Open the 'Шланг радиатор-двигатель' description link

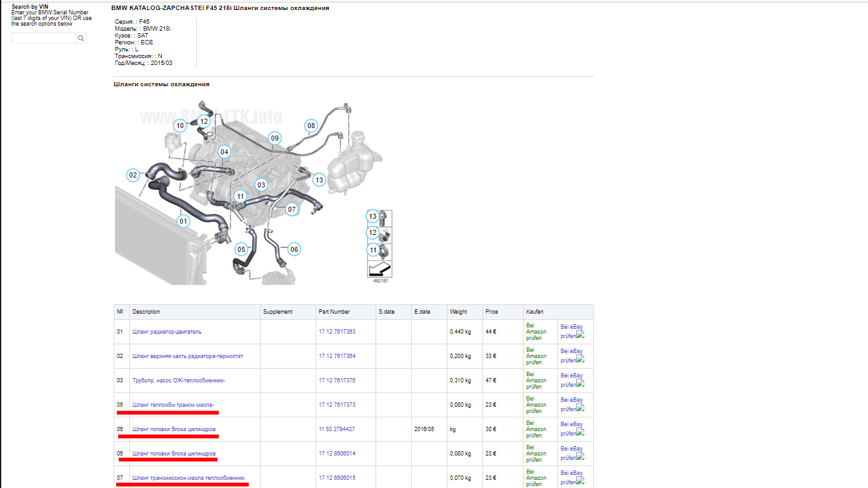click(167, 332)
